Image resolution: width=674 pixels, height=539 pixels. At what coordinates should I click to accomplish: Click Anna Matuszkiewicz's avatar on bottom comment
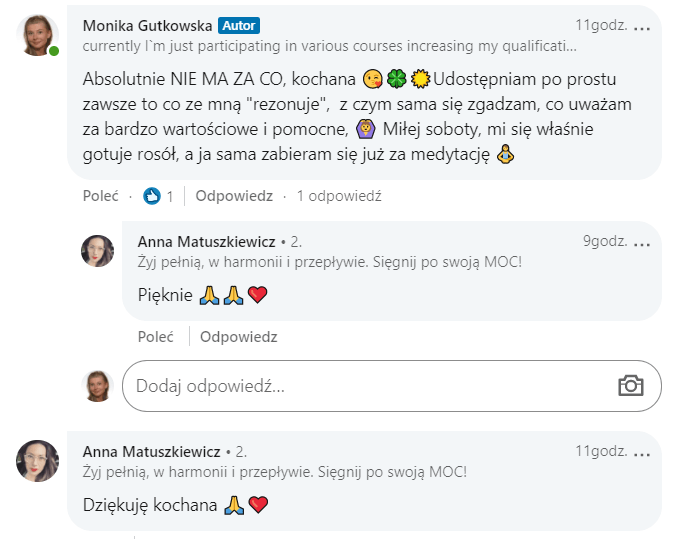point(38,460)
